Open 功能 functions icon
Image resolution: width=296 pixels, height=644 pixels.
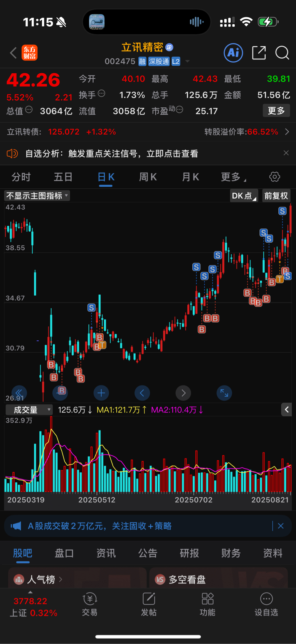click(x=207, y=605)
